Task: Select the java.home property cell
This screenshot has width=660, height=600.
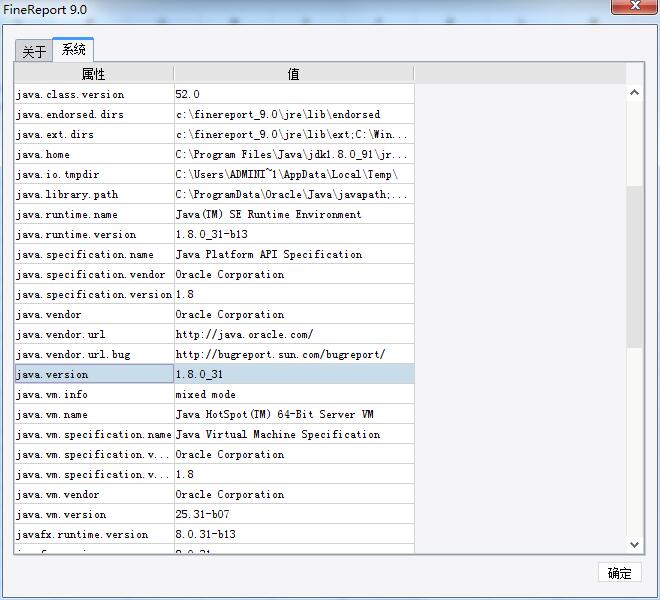Action: [x=94, y=154]
